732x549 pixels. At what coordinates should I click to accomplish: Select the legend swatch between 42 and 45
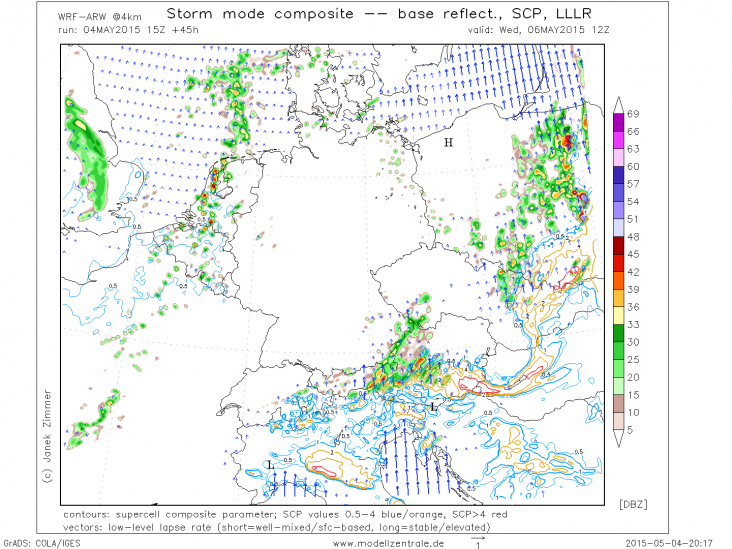pos(619,263)
